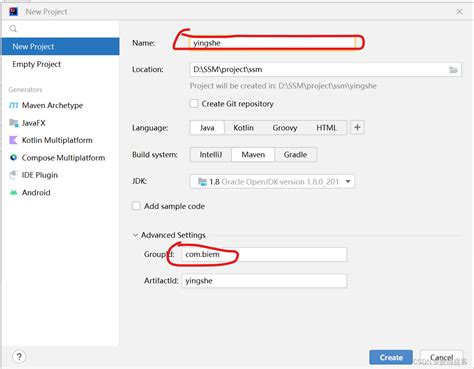Select New Project in the sidebar
The height and width of the screenshot is (369, 474).
[x=60, y=46]
